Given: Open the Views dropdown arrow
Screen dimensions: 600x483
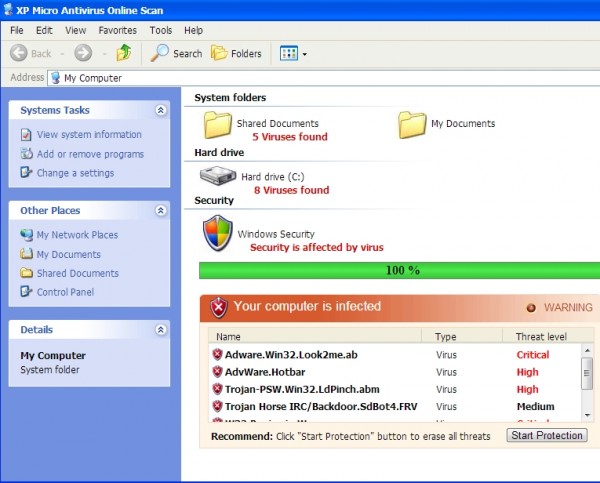Looking at the screenshot, I should (x=305, y=54).
